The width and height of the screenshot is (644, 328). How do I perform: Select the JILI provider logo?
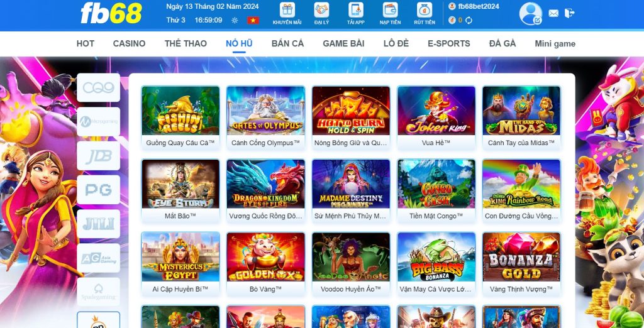point(99,224)
